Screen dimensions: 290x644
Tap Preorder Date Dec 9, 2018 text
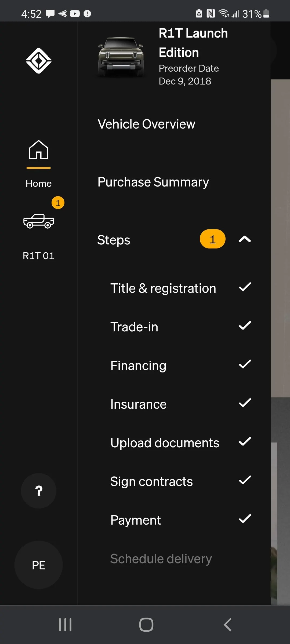(x=189, y=75)
